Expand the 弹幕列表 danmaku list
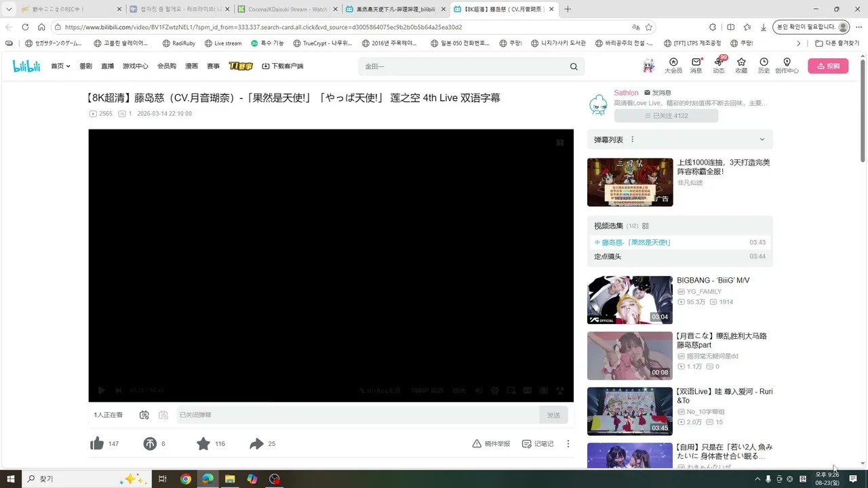Viewport: 868px width, 488px height. (762, 140)
